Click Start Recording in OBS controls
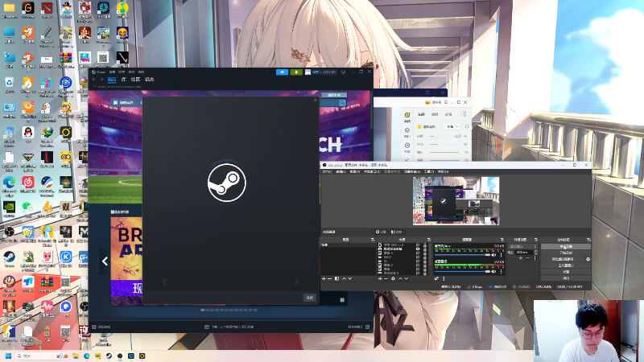The width and height of the screenshot is (644, 362). pos(566,253)
